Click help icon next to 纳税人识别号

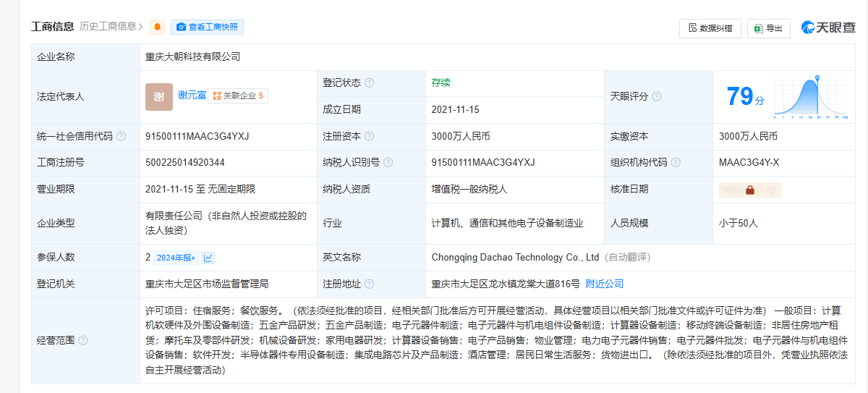388,163
